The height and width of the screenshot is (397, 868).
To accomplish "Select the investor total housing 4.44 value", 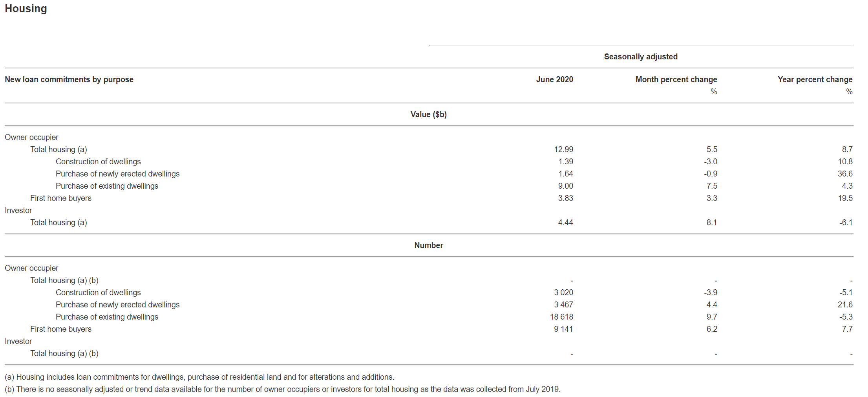I will (x=565, y=222).
